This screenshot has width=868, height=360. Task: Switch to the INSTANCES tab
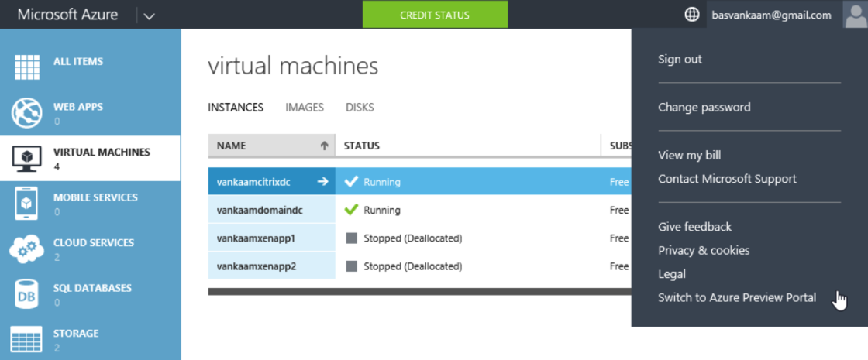[236, 108]
